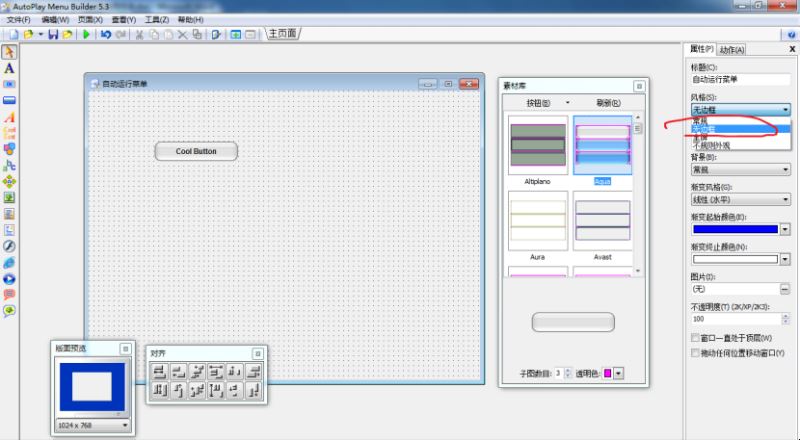800x440 pixels.
Task: Enable 拖动任何位置移动窗口 checkbox
Action: tap(695, 353)
